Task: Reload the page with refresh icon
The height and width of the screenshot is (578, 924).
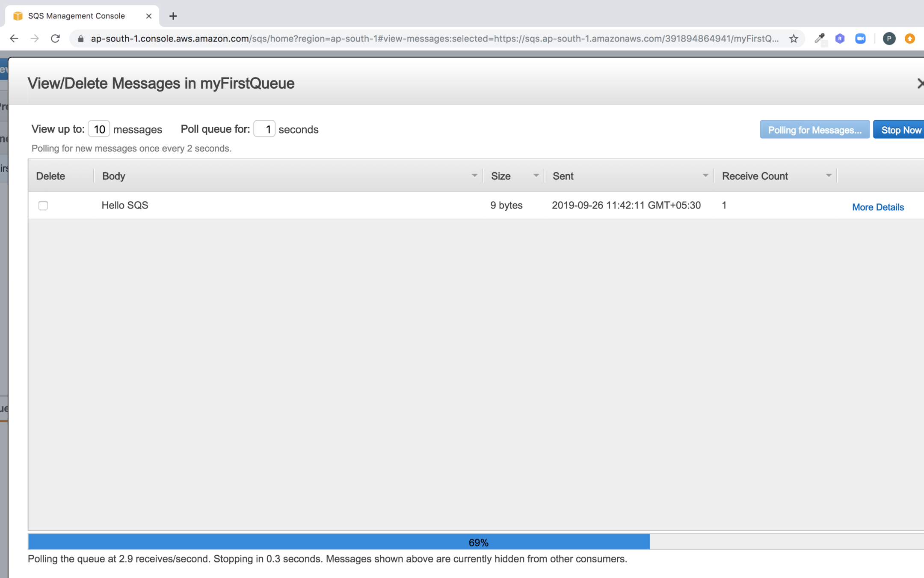Action: click(x=55, y=39)
